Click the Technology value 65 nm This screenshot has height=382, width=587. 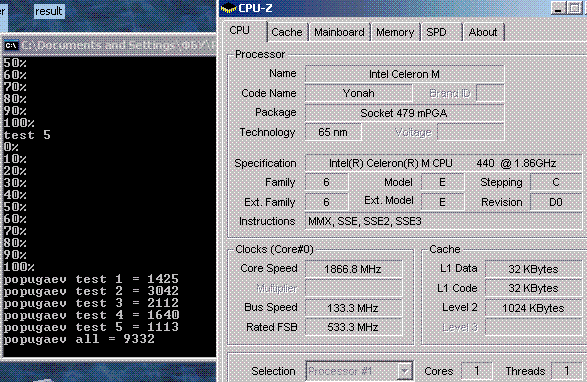click(x=333, y=132)
